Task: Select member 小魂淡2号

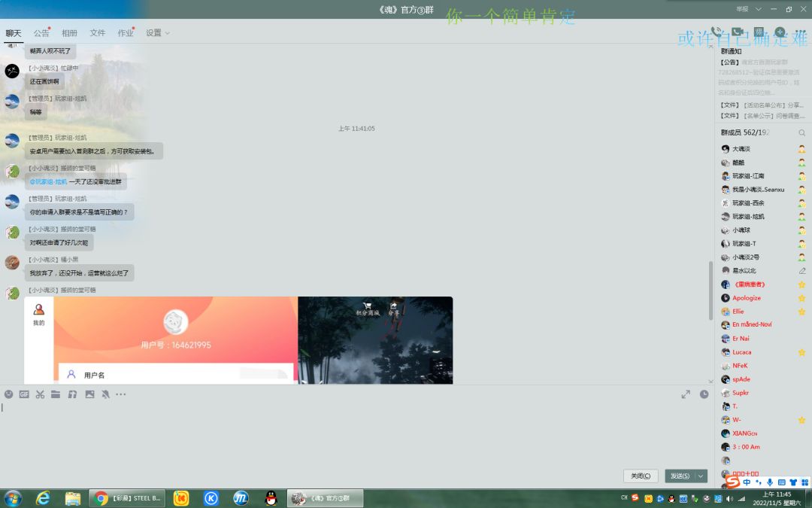Action: [763, 257]
